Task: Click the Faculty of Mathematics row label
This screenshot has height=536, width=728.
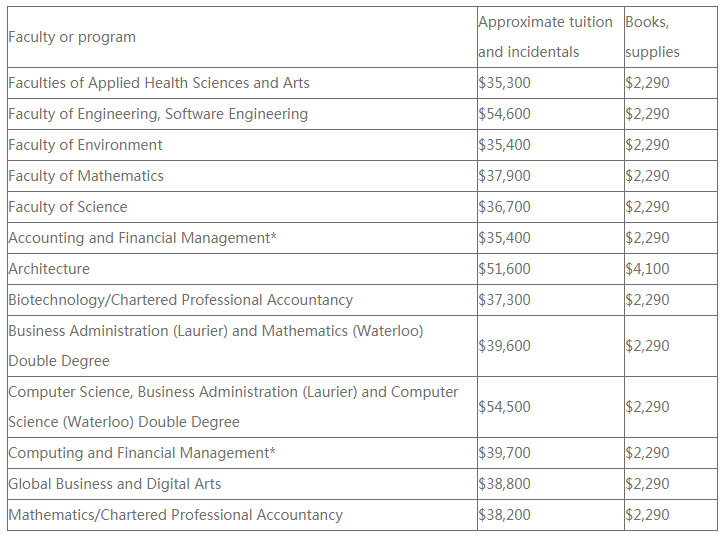Action: [86, 176]
